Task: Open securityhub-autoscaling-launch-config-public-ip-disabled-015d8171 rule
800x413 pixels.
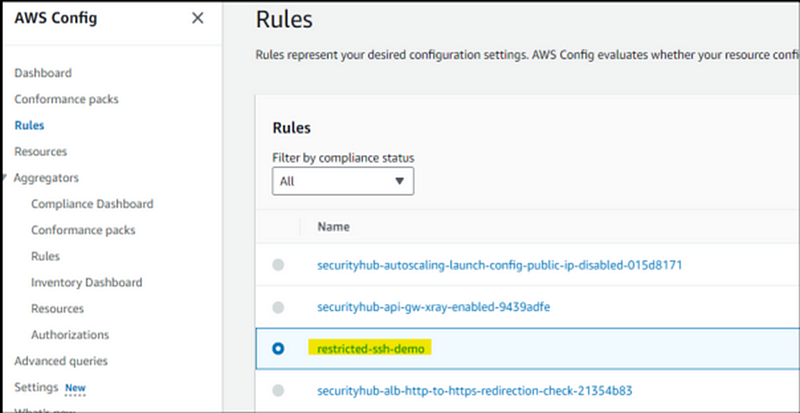Action: 499,265
